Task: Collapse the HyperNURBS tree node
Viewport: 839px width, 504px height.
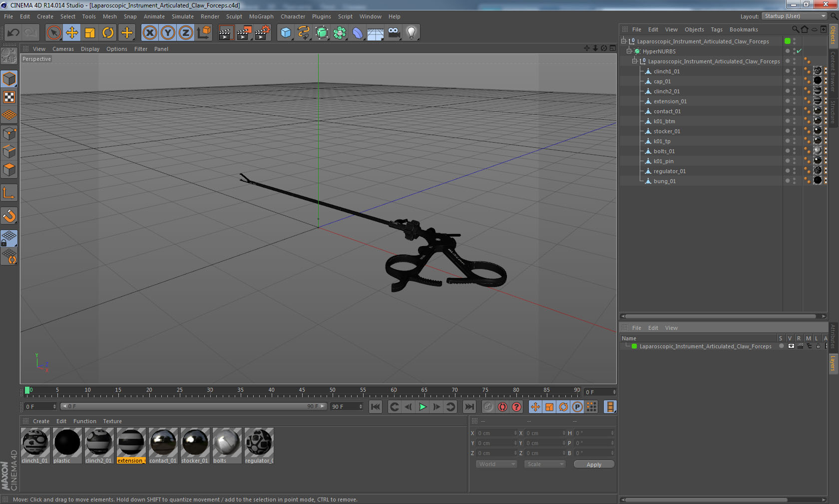Action: [629, 51]
